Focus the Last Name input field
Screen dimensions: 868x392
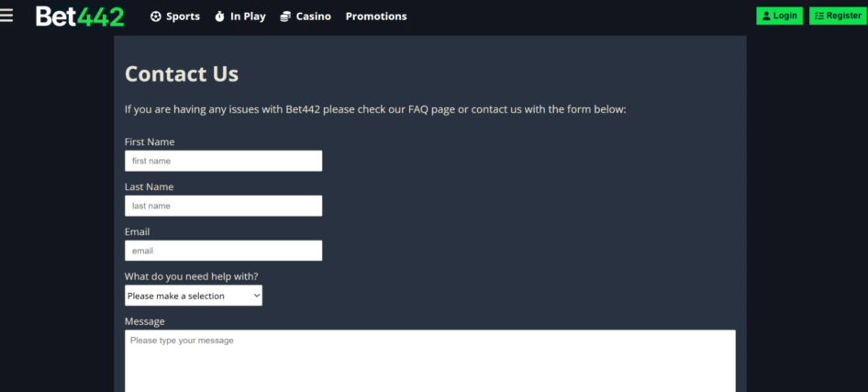pos(223,206)
